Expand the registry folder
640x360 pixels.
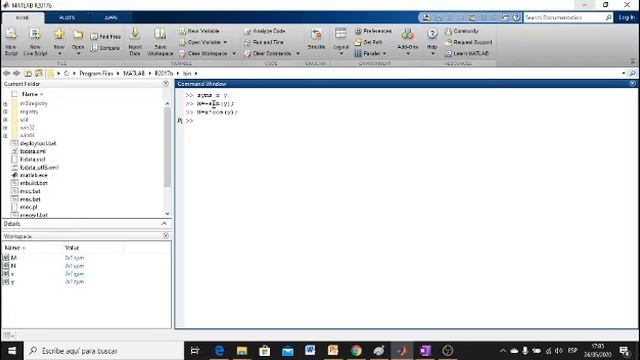5,112
